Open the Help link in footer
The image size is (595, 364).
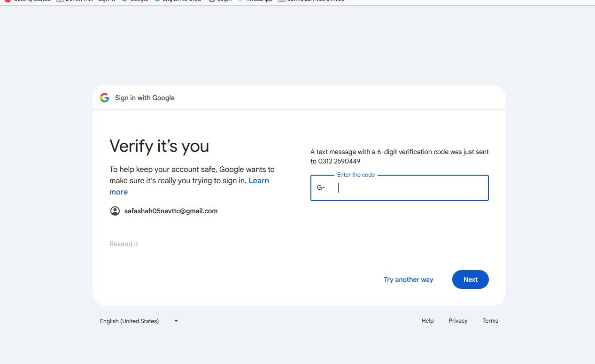(x=427, y=321)
